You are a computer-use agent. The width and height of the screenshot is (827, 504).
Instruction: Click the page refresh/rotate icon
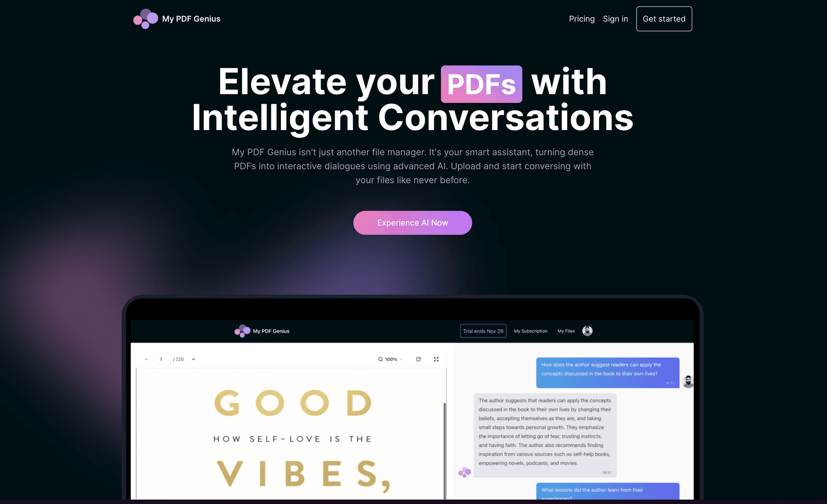click(418, 359)
